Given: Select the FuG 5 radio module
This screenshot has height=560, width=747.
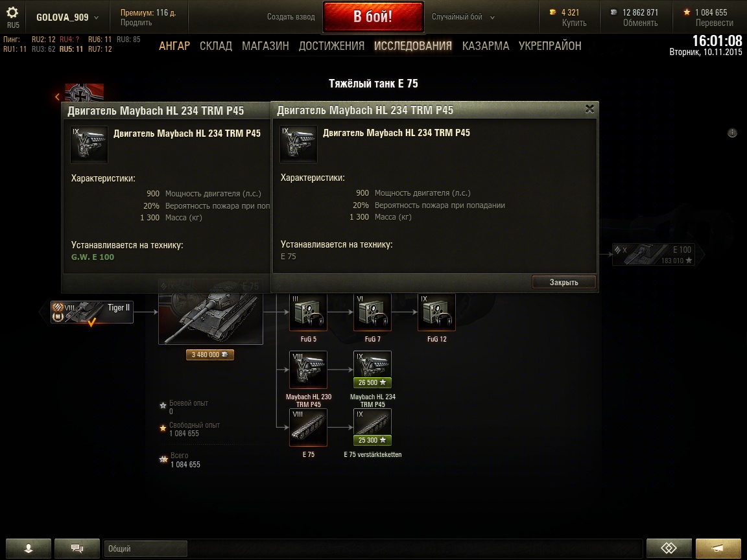Looking at the screenshot, I should click(x=308, y=312).
